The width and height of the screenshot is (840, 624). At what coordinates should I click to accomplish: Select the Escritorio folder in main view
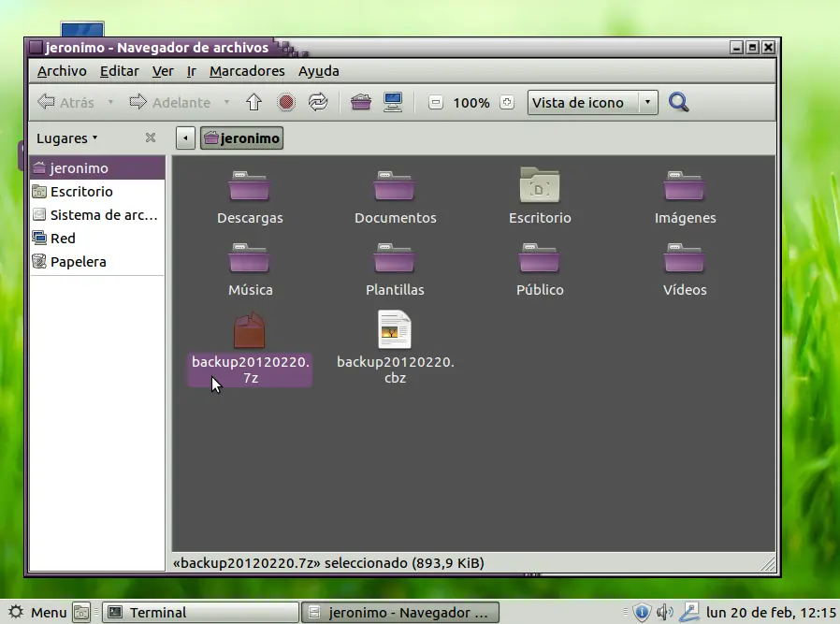pos(540,185)
